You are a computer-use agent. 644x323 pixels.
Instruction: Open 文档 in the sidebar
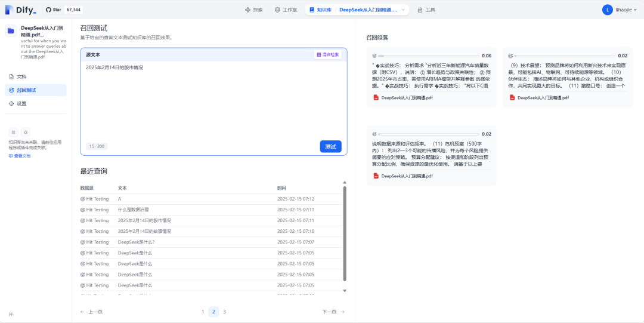36,76
